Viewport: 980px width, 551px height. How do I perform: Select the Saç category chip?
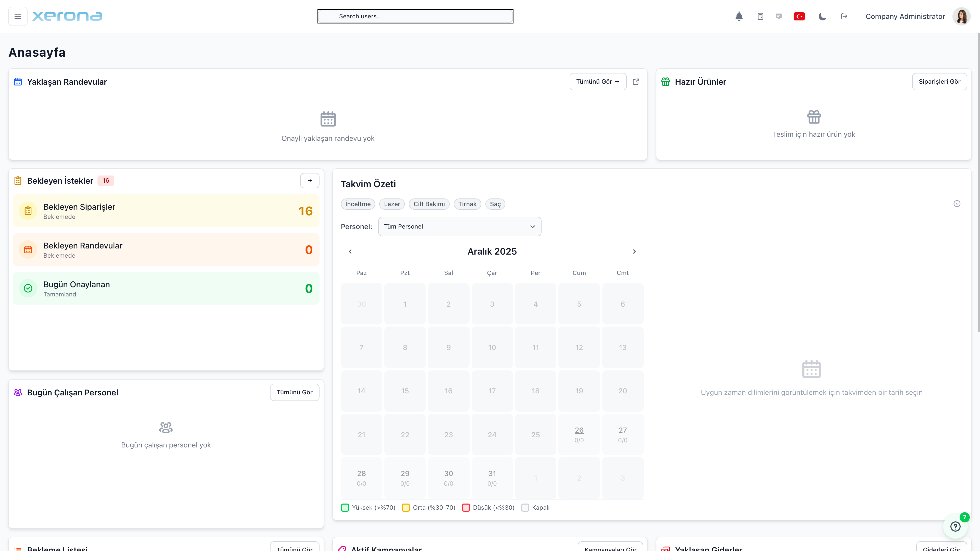[495, 204]
